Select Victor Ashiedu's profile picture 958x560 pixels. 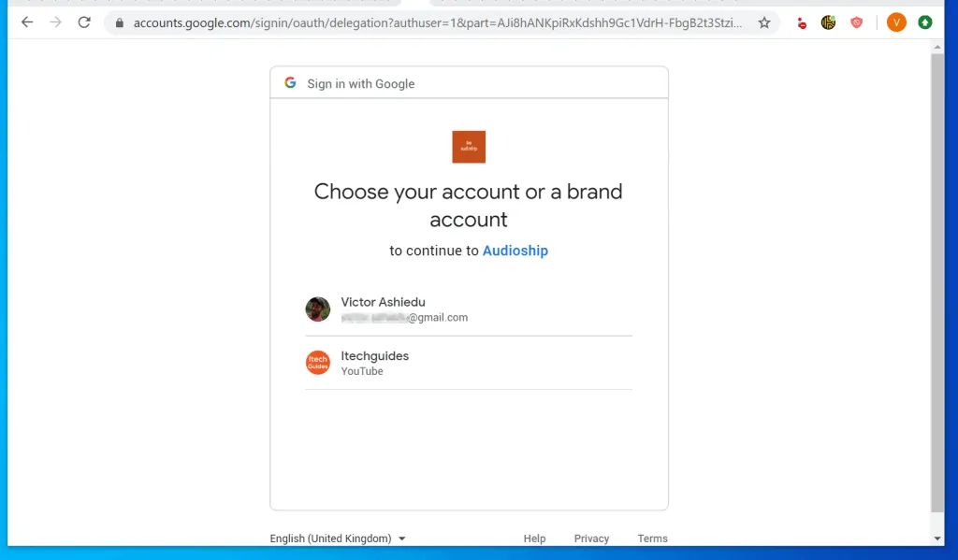[x=318, y=309]
